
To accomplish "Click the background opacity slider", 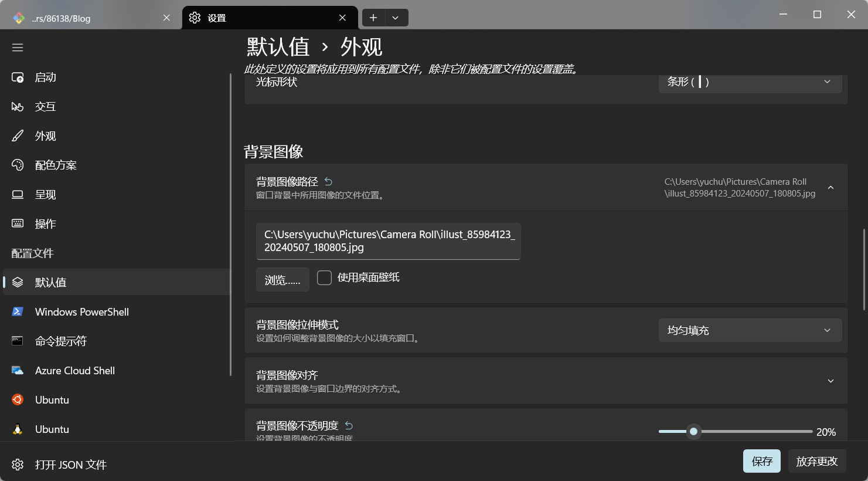I will point(736,432).
